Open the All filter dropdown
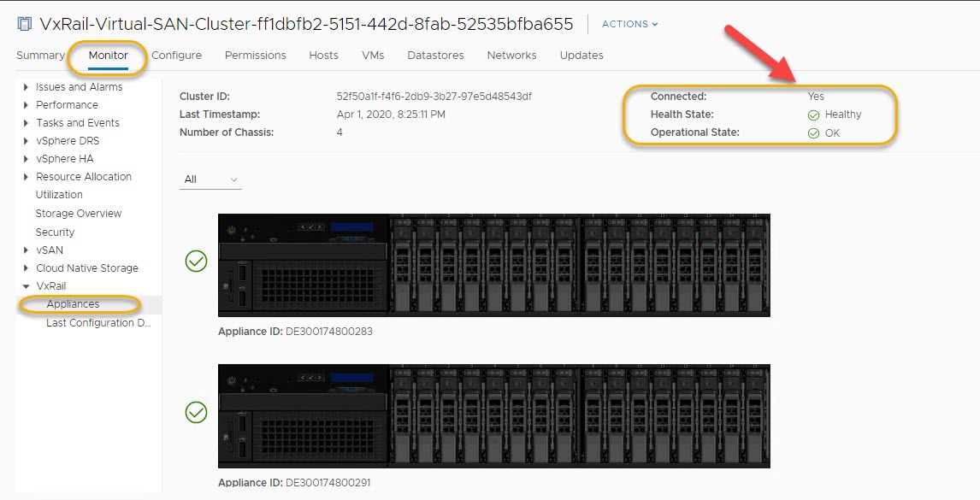 210,179
